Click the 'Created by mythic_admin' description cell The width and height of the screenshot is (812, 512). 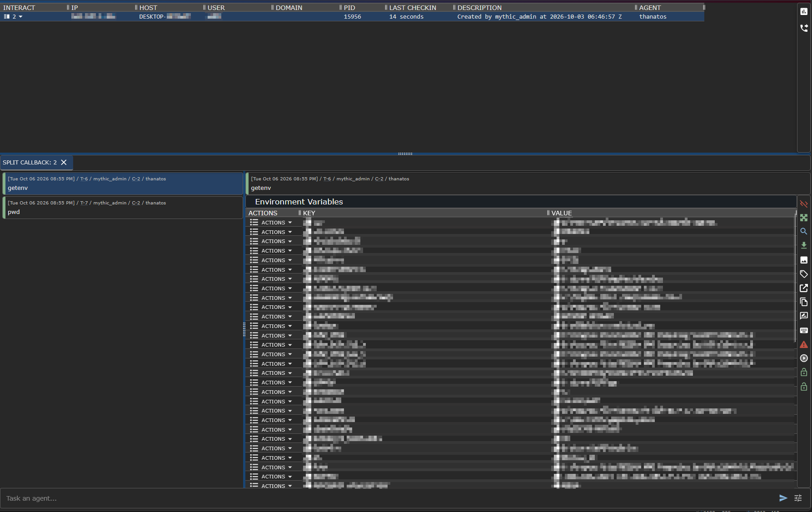tap(539, 17)
